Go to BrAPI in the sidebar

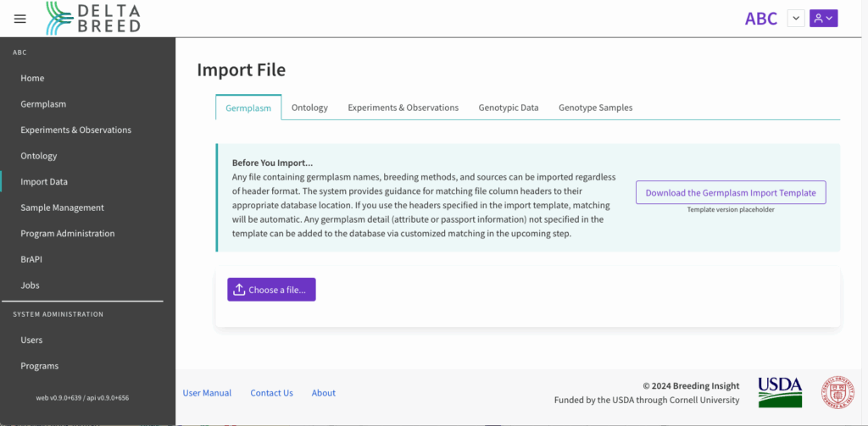[x=32, y=259]
